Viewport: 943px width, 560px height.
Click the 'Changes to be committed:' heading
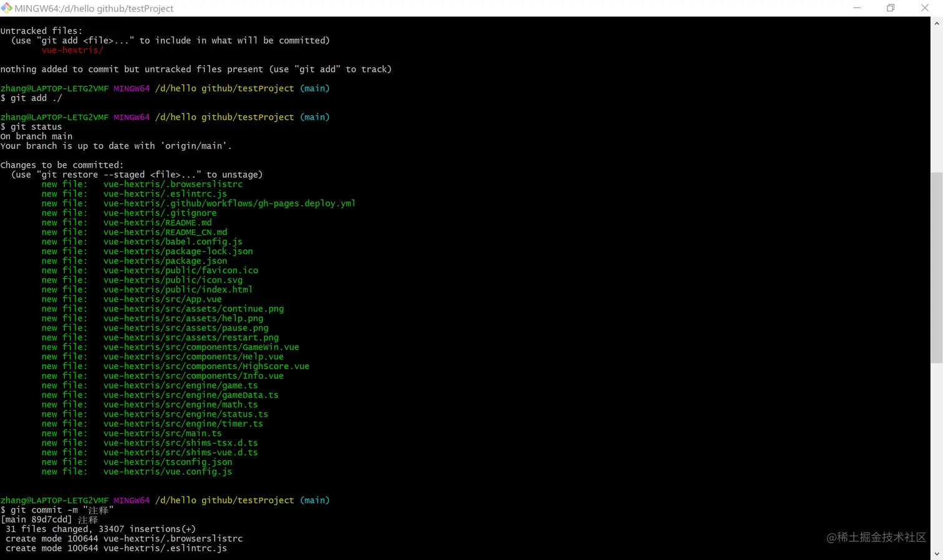[62, 165]
